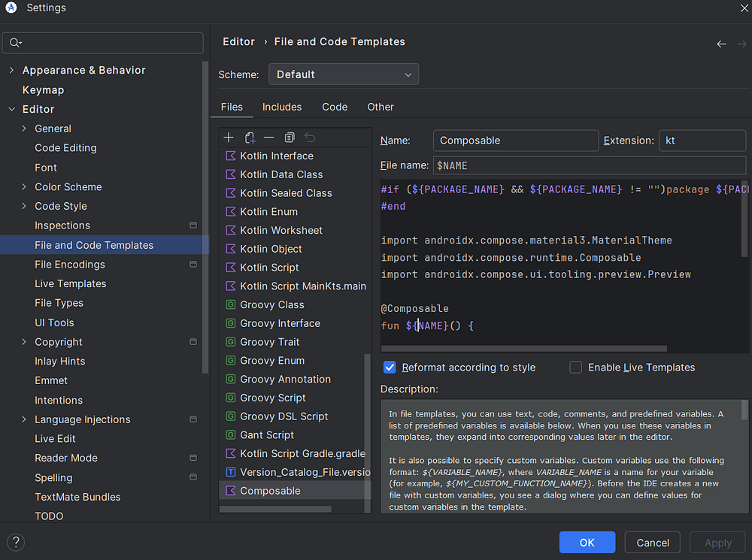Click the Kotlin icon beside Kotlin Data Class
The width and height of the screenshot is (752, 560).
tap(231, 174)
